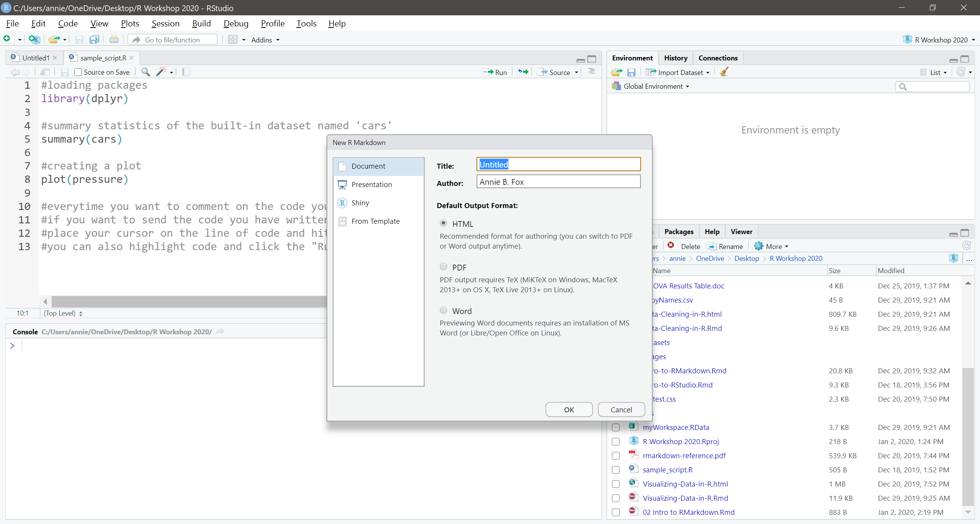
Task: Open the Import Dataset dropdown
Action: tap(678, 72)
